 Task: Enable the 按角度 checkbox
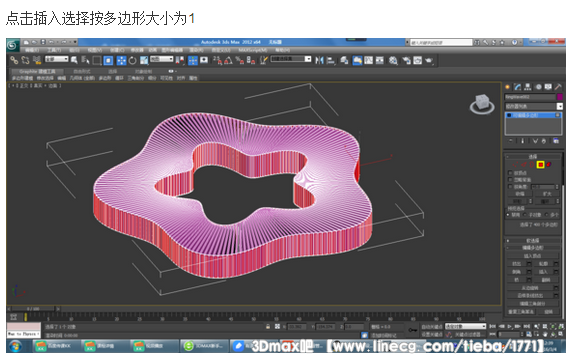(510, 187)
